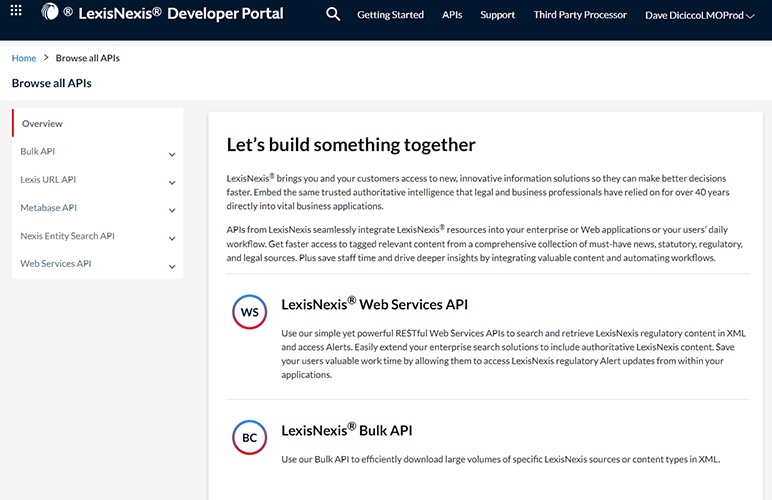The width and height of the screenshot is (772, 500).
Task: Open the LexisNexis Bulk API heading
Action: click(346, 430)
